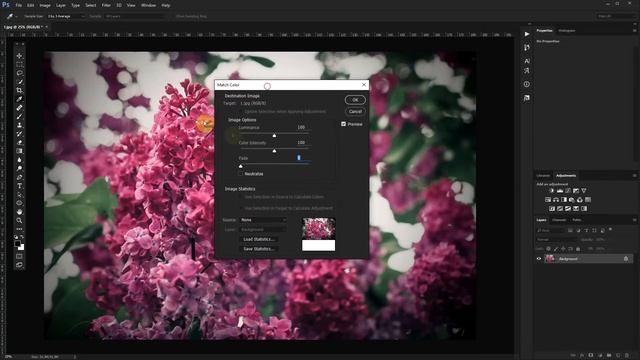Open the Actions panel play icon
The width and height of the screenshot is (640, 360).
[527, 34]
